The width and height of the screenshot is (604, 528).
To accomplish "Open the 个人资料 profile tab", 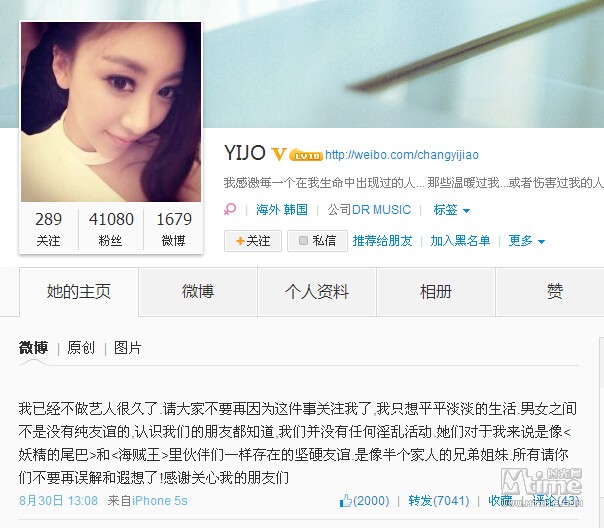I will [317, 292].
